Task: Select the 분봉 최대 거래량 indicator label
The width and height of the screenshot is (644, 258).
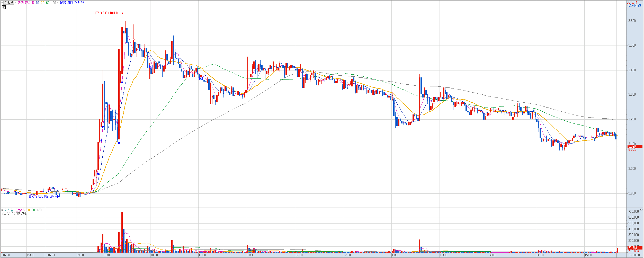Action: tap(72, 3)
